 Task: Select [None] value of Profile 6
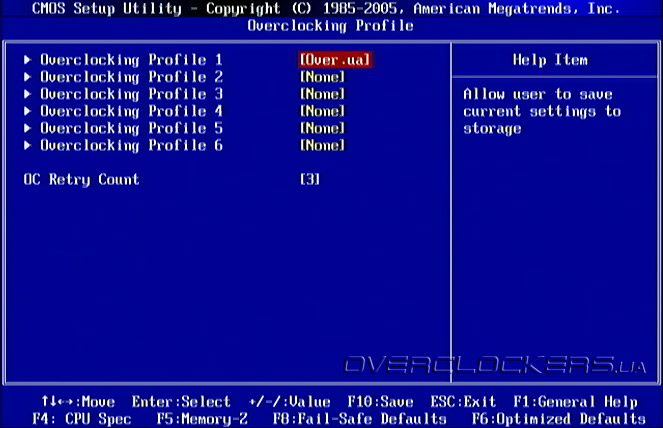pos(323,145)
